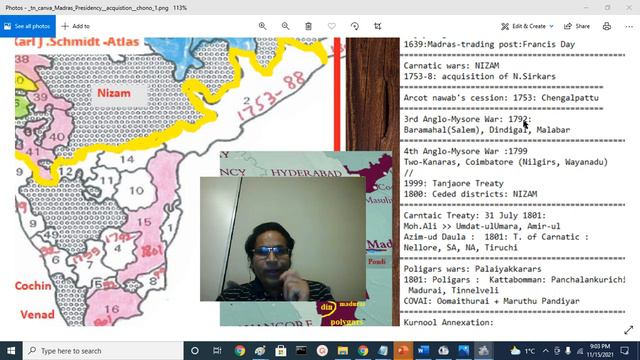Expand Edit & Create dropdown
This screenshot has width=640, height=360.
527,26
